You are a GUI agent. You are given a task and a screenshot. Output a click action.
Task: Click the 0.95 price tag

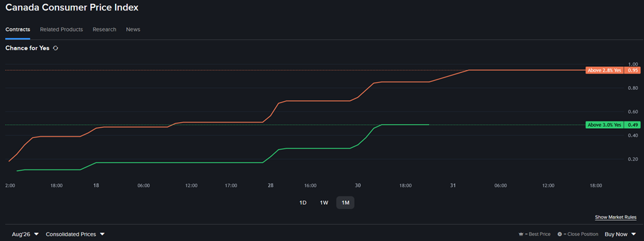(632, 71)
